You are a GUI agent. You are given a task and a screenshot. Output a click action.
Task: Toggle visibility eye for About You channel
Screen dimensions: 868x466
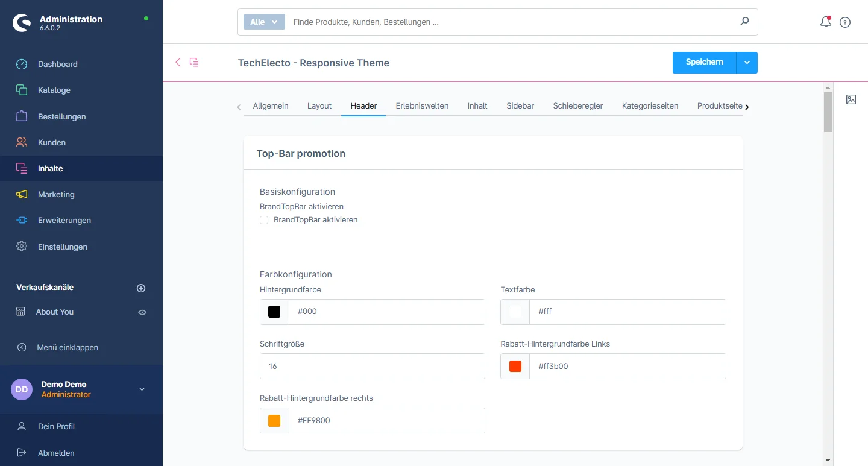click(142, 312)
